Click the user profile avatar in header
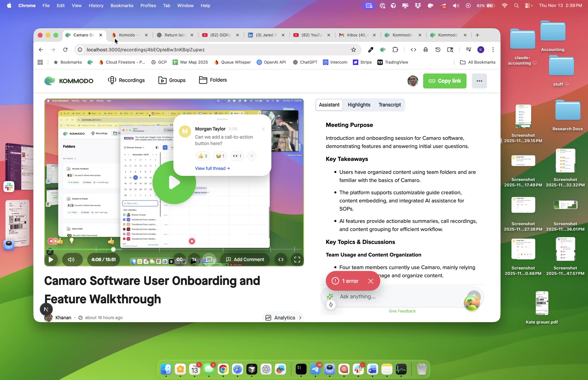The height and width of the screenshot is (380, 588). point(413,81)
